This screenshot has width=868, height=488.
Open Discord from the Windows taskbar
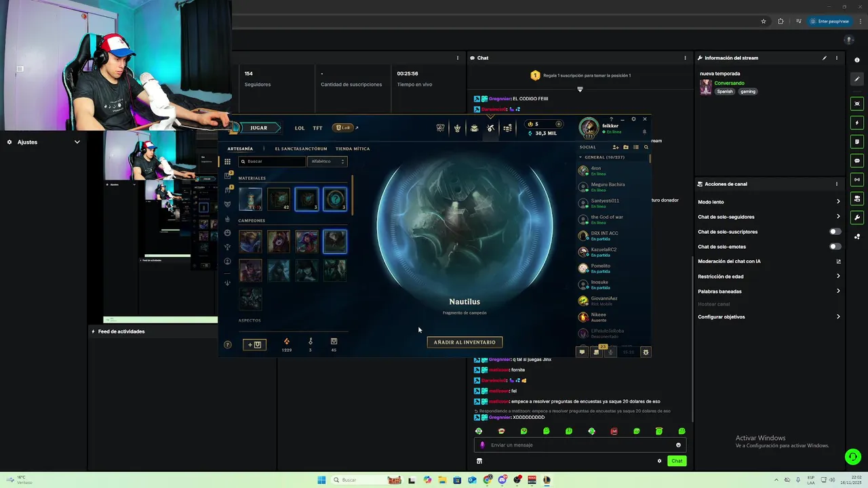click(x=502, y=480)
